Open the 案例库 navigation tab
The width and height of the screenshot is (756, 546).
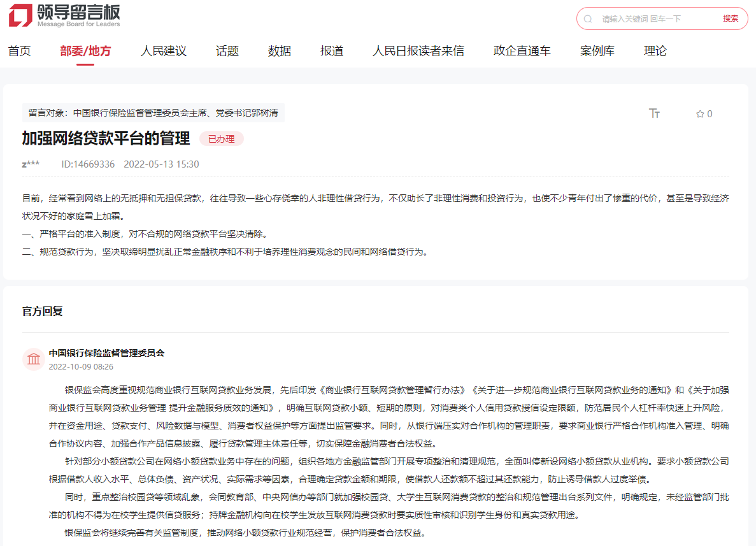tap(597, 51)
